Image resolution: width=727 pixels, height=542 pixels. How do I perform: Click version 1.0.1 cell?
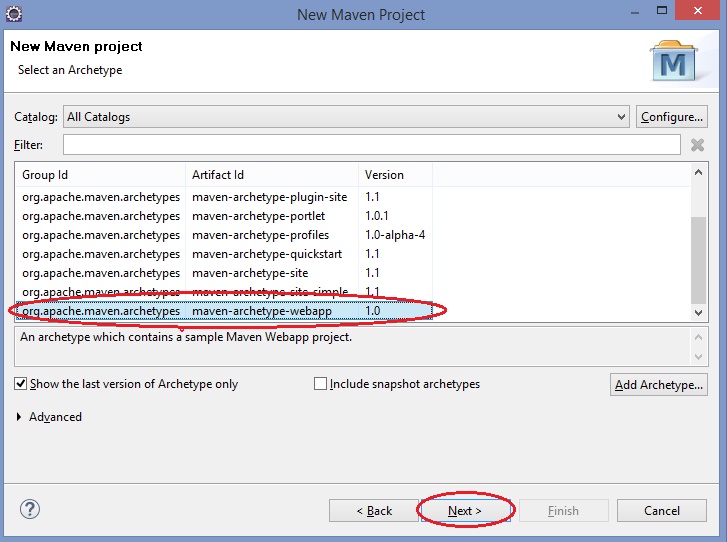pos(376,216)
